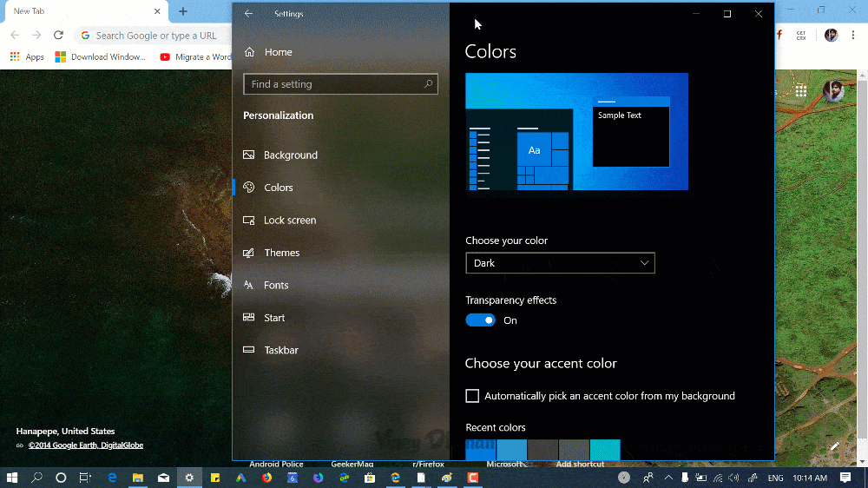Click volume speaker tray icon

[x=734, y=478]
